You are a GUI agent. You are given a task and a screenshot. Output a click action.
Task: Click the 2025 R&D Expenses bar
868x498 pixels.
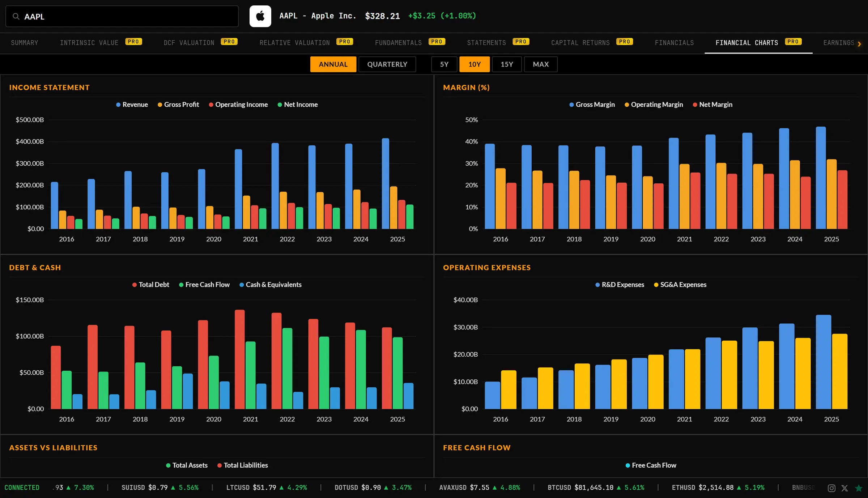824,362
